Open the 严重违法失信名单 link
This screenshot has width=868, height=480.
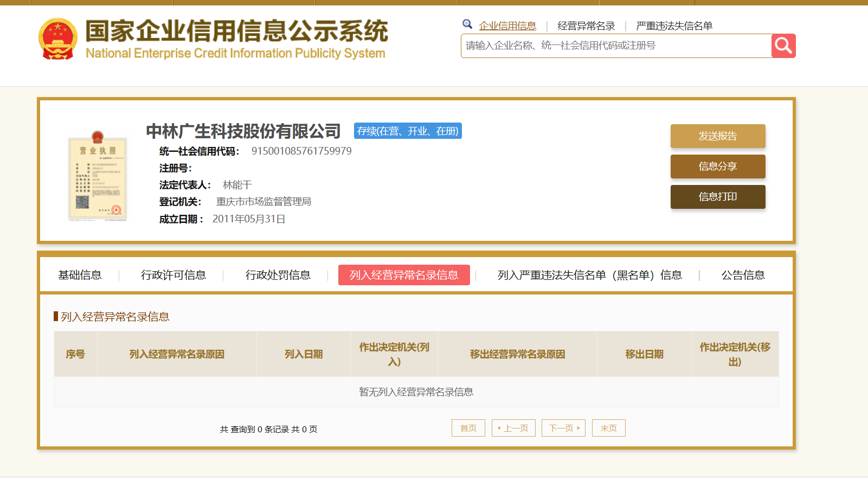tap(674, 25)
